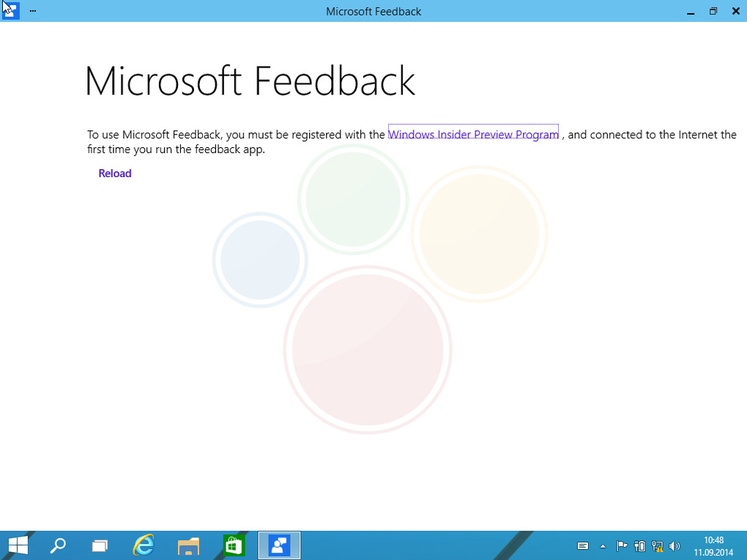The height and width of the screenshot is (560, 747).
Task: Open File Explorer from the taskbar
Action: pos(188,545)
